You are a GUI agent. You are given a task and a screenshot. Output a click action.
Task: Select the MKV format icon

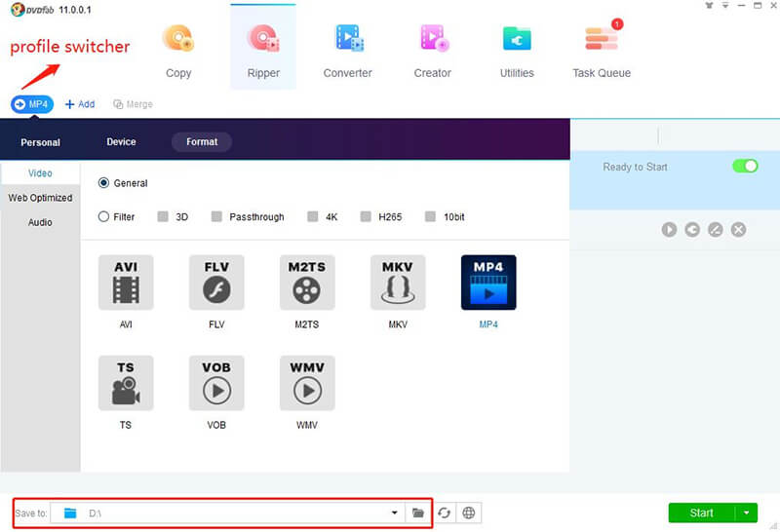(x=398, y=284)
